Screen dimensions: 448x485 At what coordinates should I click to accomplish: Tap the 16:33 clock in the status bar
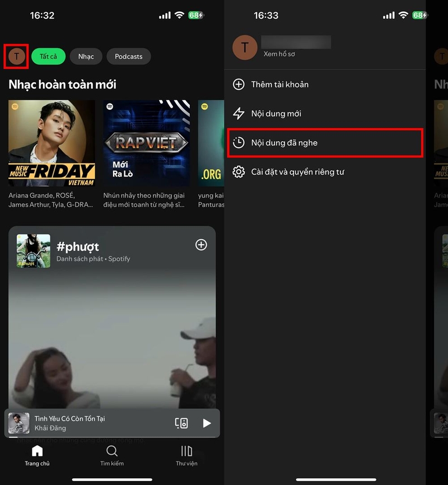[x=266, y=15]
